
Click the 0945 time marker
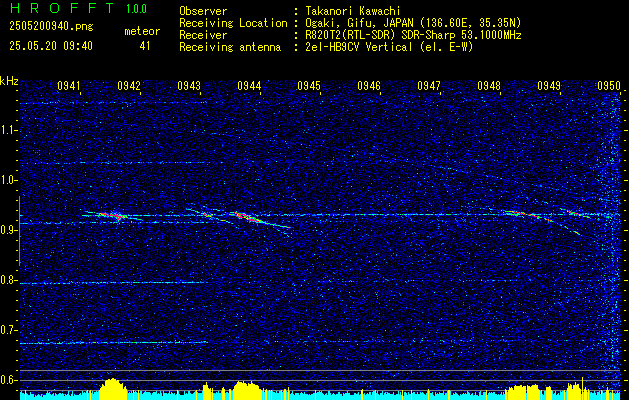point(308,85)
